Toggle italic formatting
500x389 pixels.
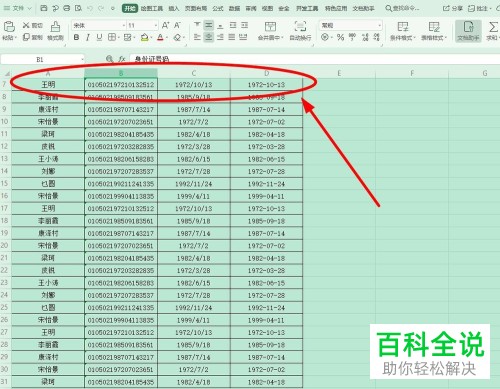coord(88,37)
